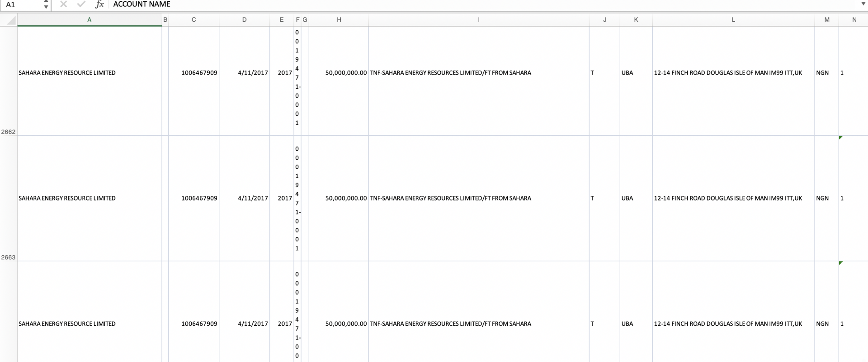
Task: Select column E header
Action: pyautogui.click(x=282, y=20)
